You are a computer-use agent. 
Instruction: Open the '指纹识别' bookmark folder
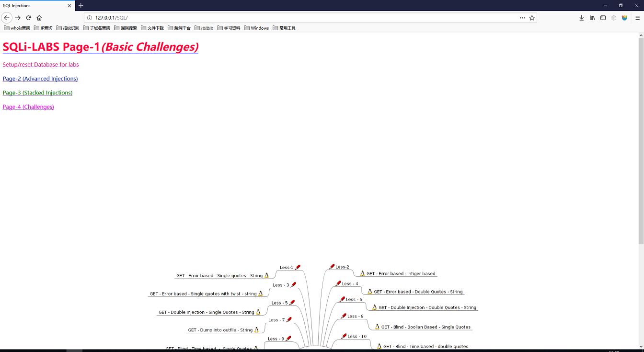tap(68, 28)
